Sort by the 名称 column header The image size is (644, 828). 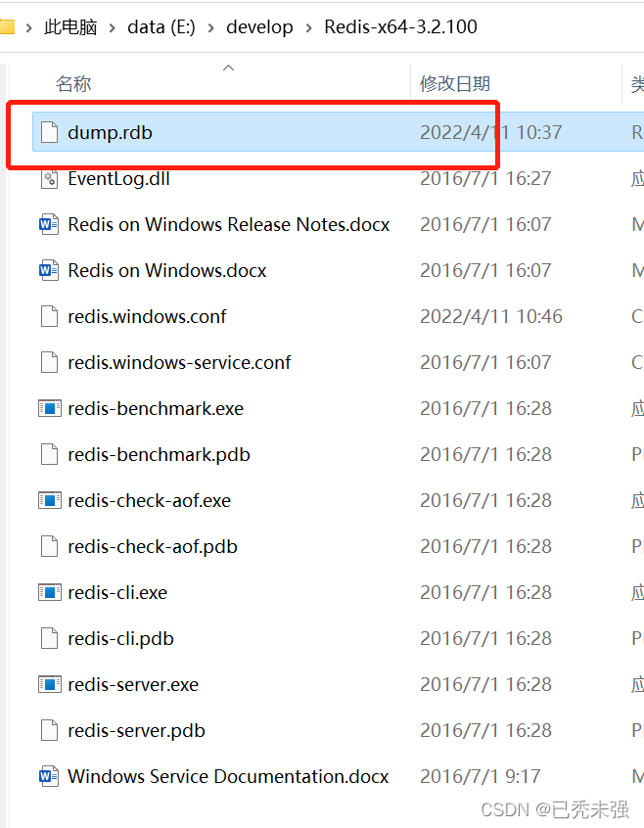pos(73,83)
